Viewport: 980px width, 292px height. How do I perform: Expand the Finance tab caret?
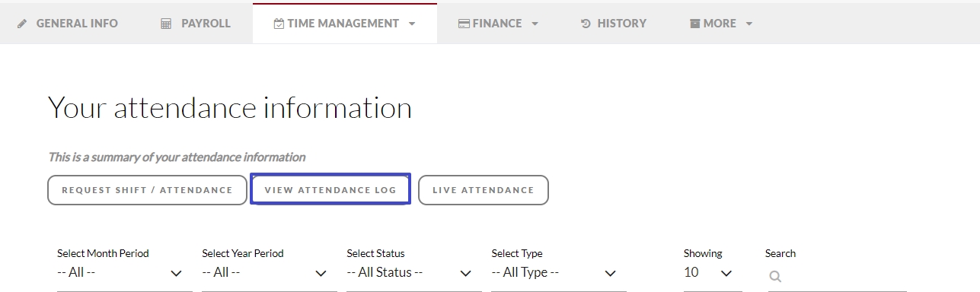pos(535,24)
